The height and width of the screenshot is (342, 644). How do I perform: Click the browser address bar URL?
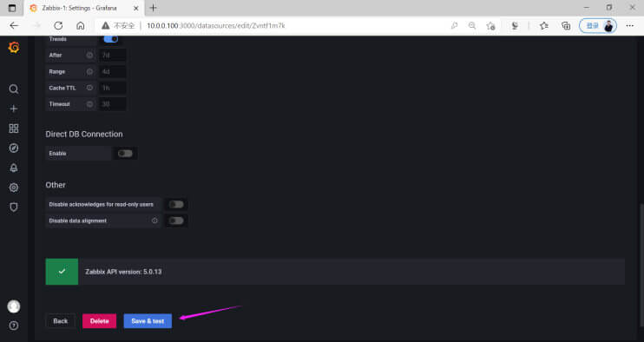pos(216,25)
